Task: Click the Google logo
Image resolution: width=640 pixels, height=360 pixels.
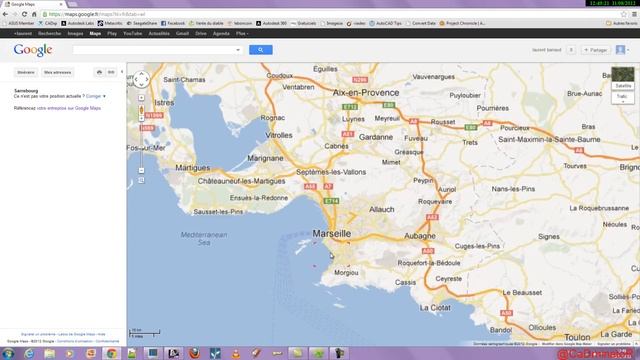Action: coord(33,50)
